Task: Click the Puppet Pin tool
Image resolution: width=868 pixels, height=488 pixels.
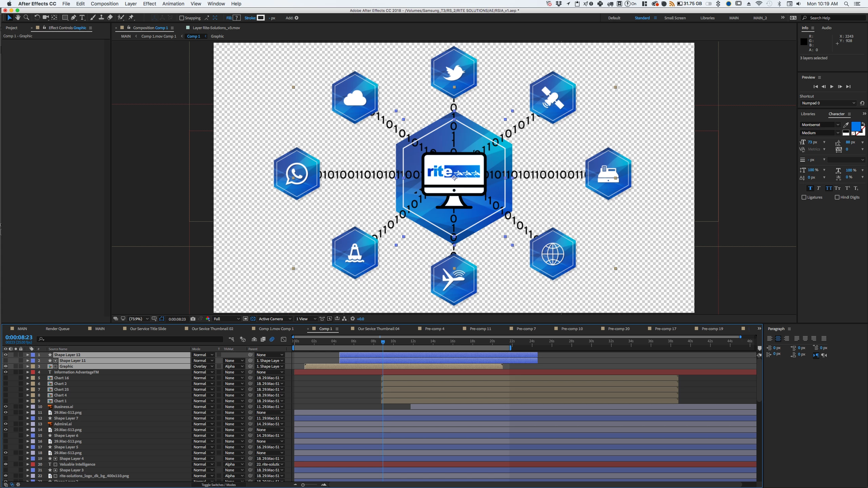Action: tap(131, 18)
